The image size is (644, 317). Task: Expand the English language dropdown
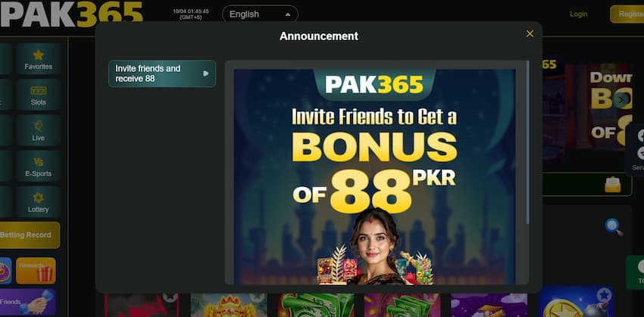pos(260,14)
